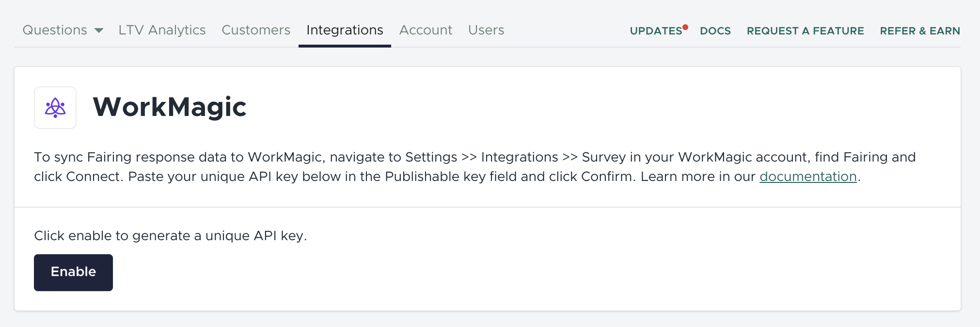Viewport: 980px width, 327px height.
Task: Switch to the LTV Analytics tab
Action: point(162,30)
